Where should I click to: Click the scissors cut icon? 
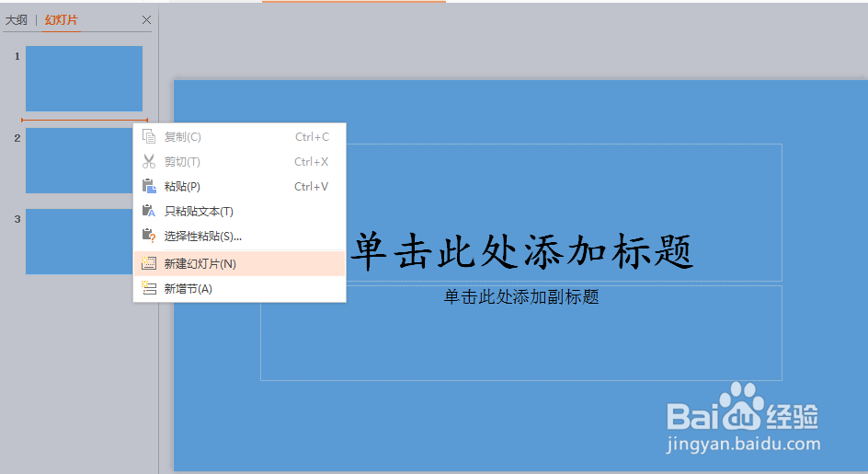149,161
